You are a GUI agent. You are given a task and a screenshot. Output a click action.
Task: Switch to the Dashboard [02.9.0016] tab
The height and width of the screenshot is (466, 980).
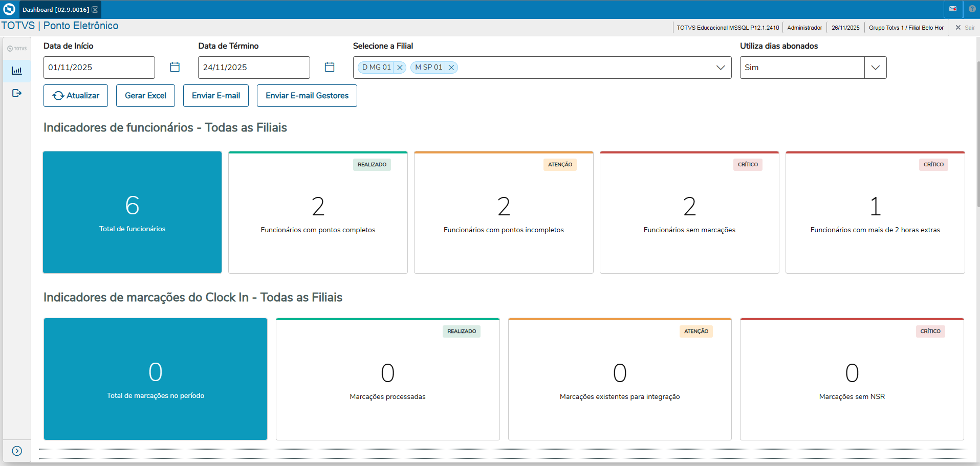pyautogui.click(x=56, y=10)
